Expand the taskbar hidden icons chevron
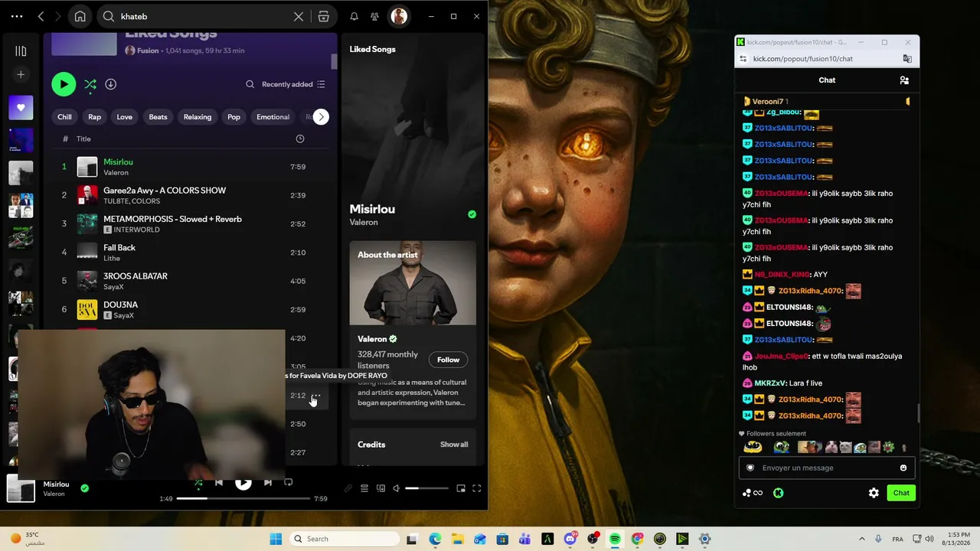The height and width of the screenshot is (551, 980). pos(861,539)
